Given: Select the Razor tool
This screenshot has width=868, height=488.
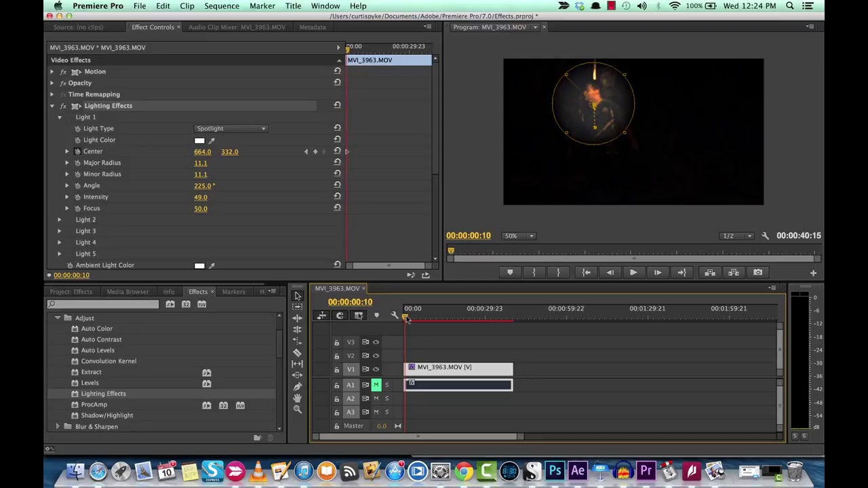Looking at the screenshot, I should [297, 352].
